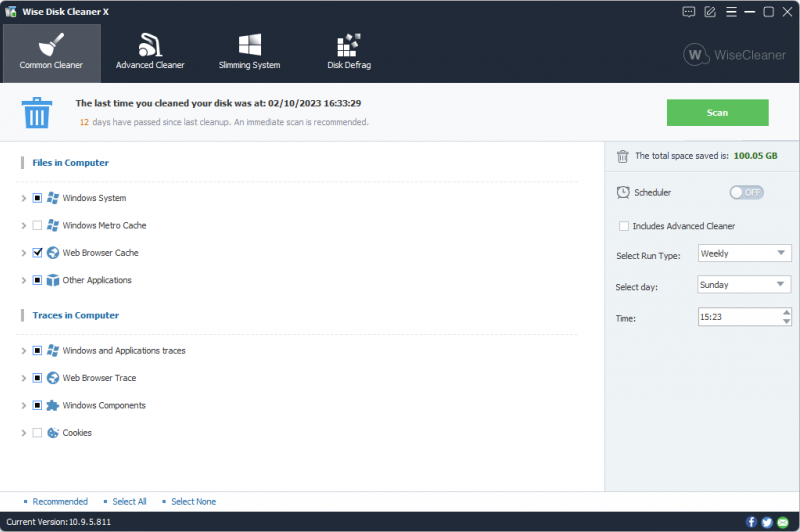
Task: Toggle the Windows System checkbox
Action: click(37, 198)
